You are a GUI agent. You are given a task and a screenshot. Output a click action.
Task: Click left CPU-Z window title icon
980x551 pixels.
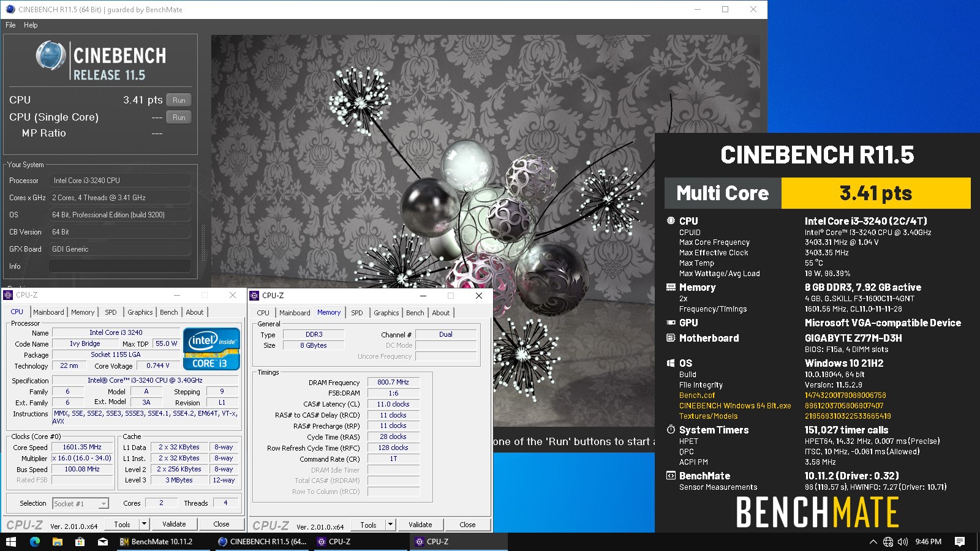pos(8,295)
